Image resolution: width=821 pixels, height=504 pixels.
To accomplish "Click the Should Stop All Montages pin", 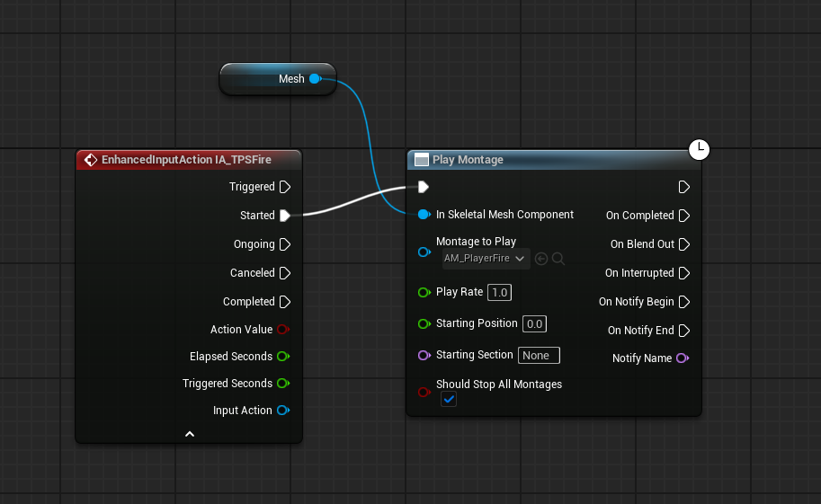I will pyautogui.click(x=424, y=392).
